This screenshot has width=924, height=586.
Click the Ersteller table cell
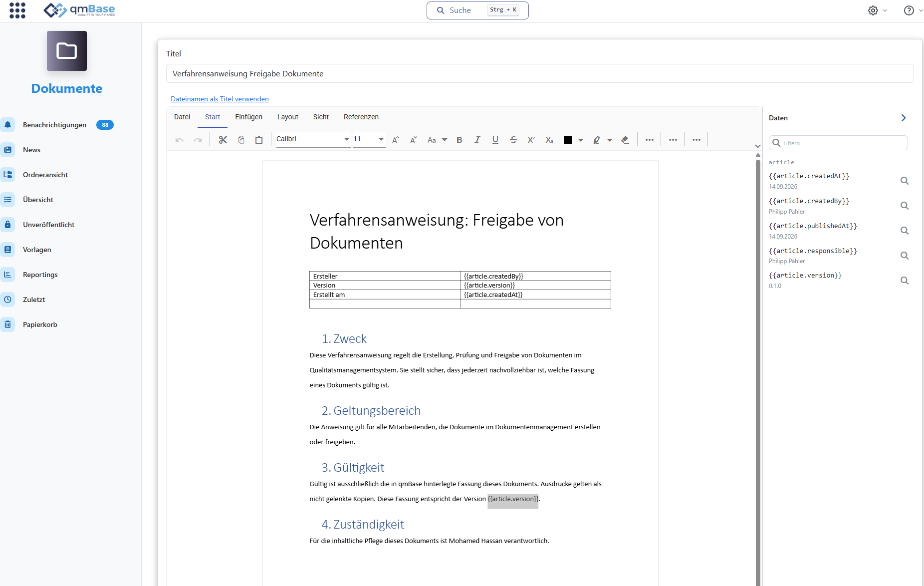tap(385, 276)
